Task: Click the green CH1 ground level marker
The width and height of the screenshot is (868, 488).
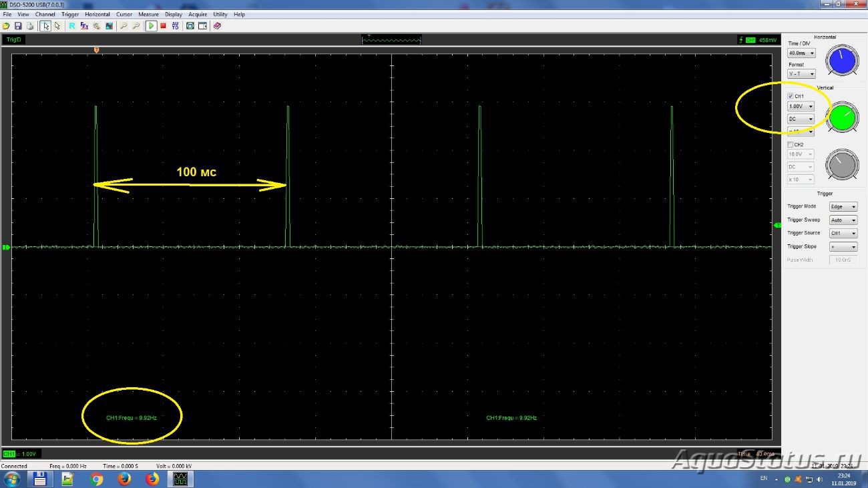Action: [6, 248]
